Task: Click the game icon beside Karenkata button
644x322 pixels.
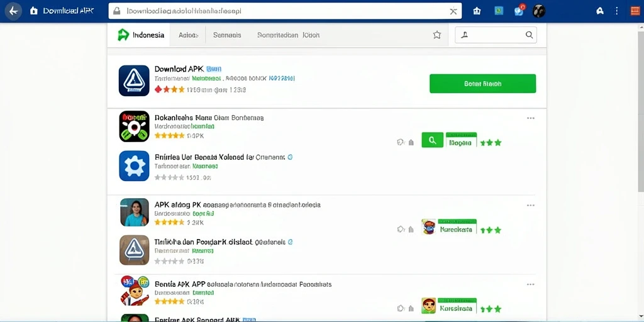Action: point(428,226)
